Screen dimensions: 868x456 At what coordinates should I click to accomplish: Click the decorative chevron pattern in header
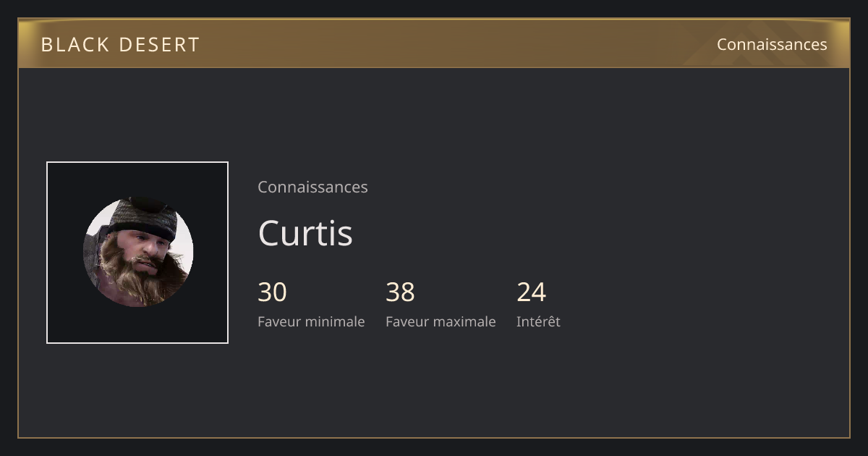pyautogui.click(x=767, y=43)
